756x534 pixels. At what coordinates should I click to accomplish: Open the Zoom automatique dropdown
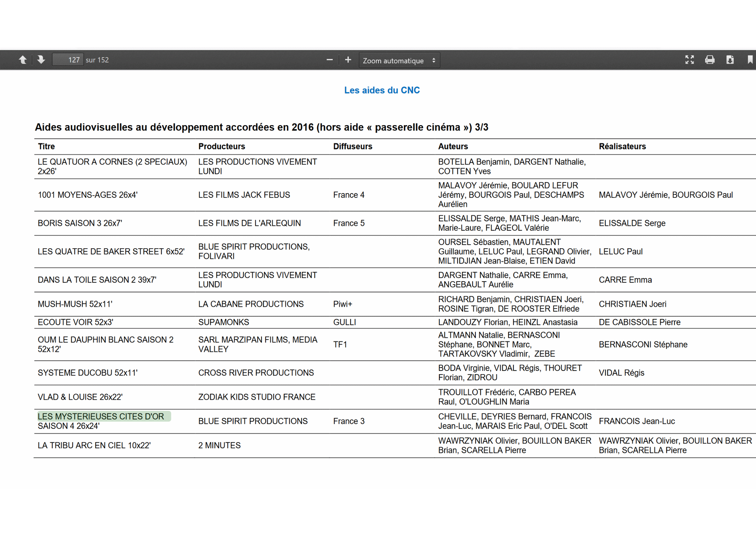pos(399,61)
